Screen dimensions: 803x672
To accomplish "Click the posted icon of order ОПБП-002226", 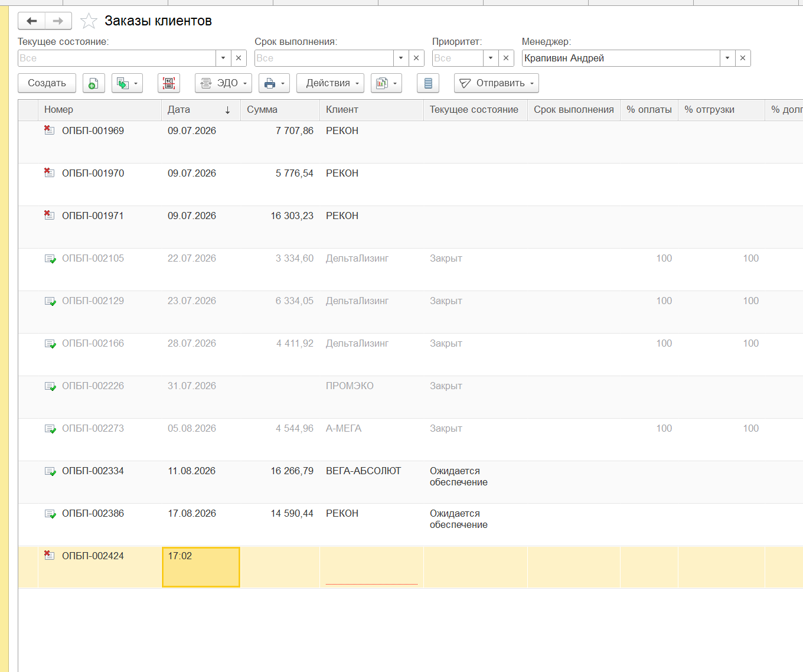I will tap(50, 386).
